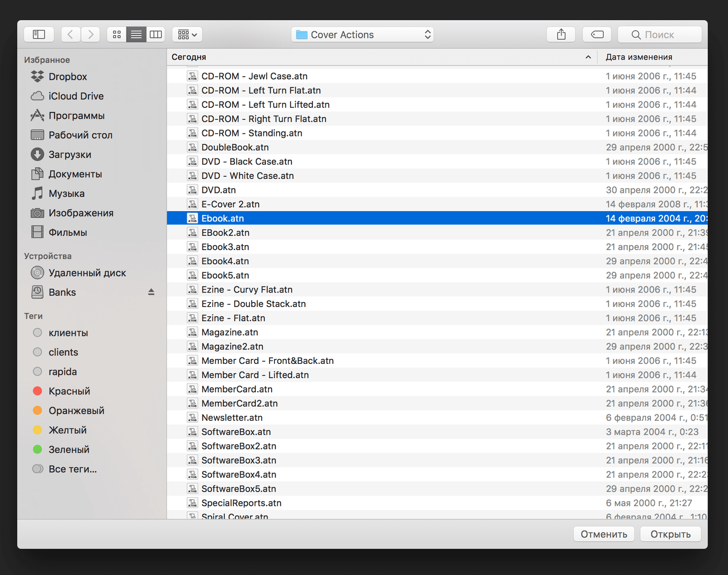Eject the Banks volume
This screenshot has width=728, height=575.
coord(151,292)
